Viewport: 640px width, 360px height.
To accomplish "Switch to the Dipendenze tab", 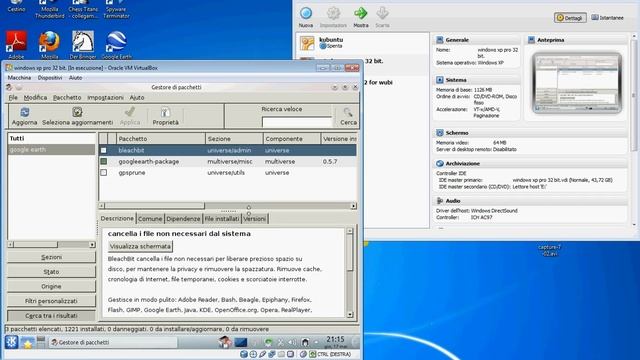I will pyautogui.click(x=183, y=219).
